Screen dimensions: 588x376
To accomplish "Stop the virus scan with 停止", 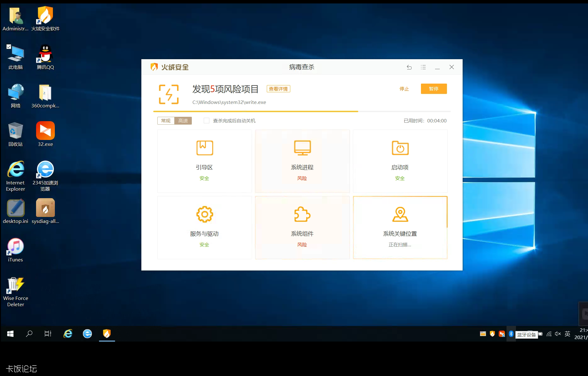I will click(x=404, y=89).
